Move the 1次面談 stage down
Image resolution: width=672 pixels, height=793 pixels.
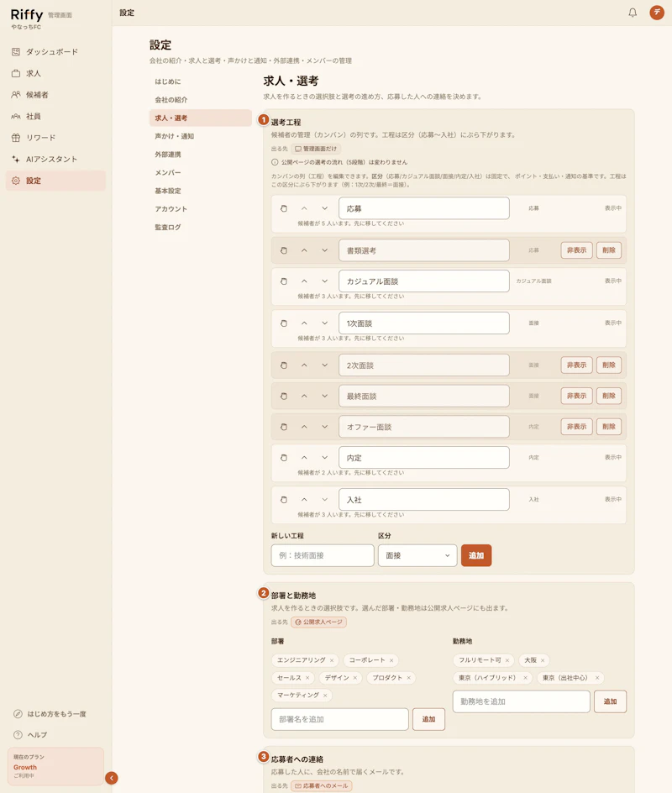(x=324, y=323)
